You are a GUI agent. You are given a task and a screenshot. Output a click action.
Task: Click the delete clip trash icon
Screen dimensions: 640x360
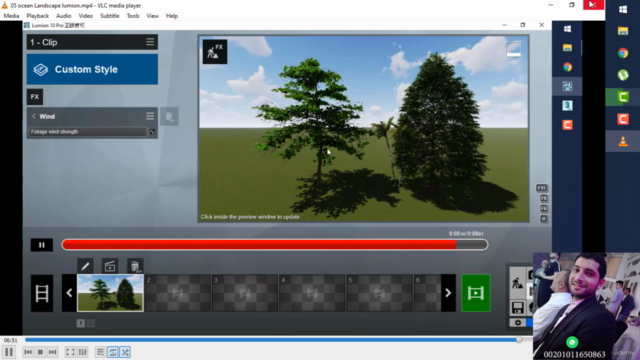coord(135,267)
